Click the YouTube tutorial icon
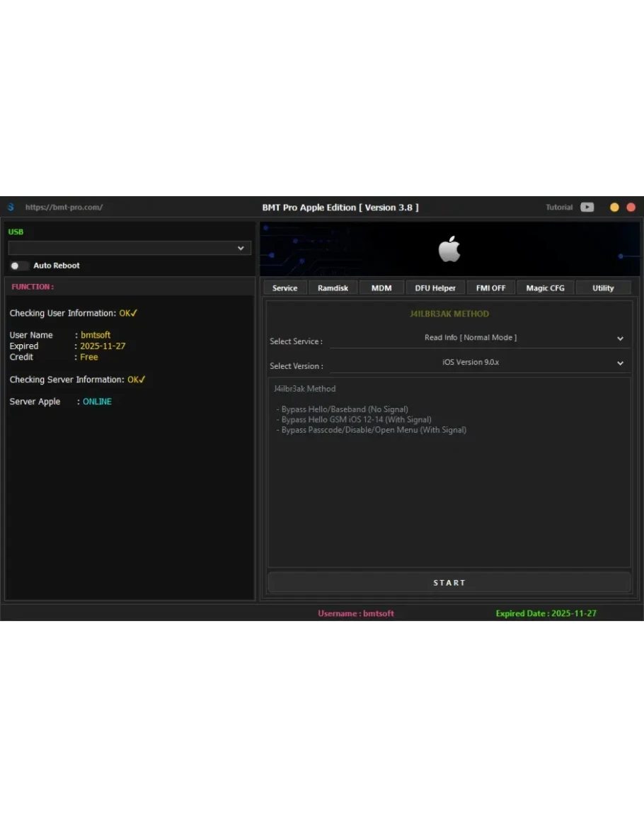 click(587, 208)
